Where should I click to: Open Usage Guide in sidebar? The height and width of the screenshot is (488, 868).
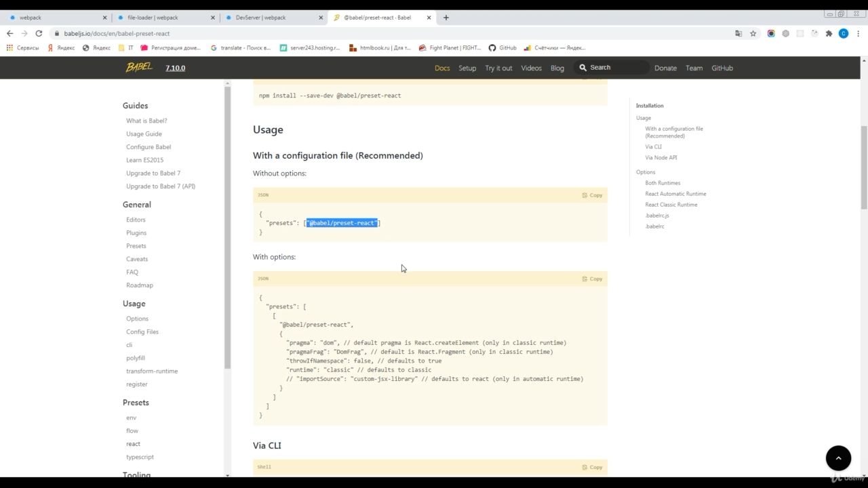144,134
